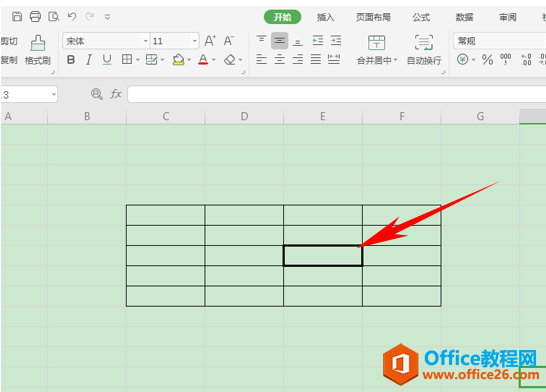Undo the last action

(x=72, y=16)
